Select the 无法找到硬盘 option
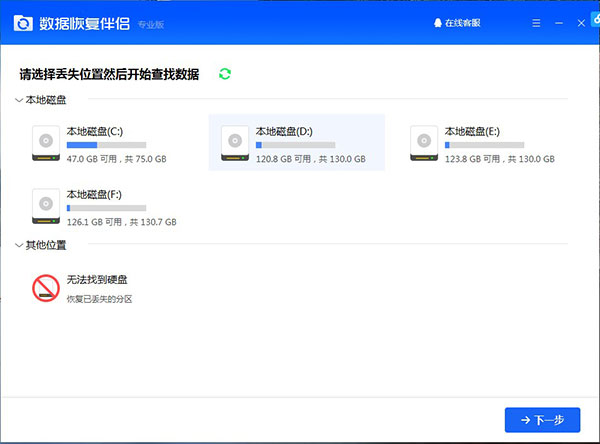Image resolution: width=600 pixels, height=444 pixels. pyautogui.click(x=97, y=280)
